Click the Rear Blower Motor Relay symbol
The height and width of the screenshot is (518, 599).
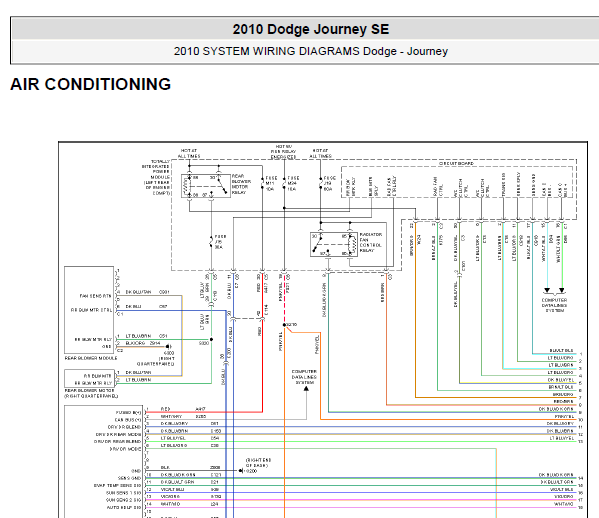(206, 186)
